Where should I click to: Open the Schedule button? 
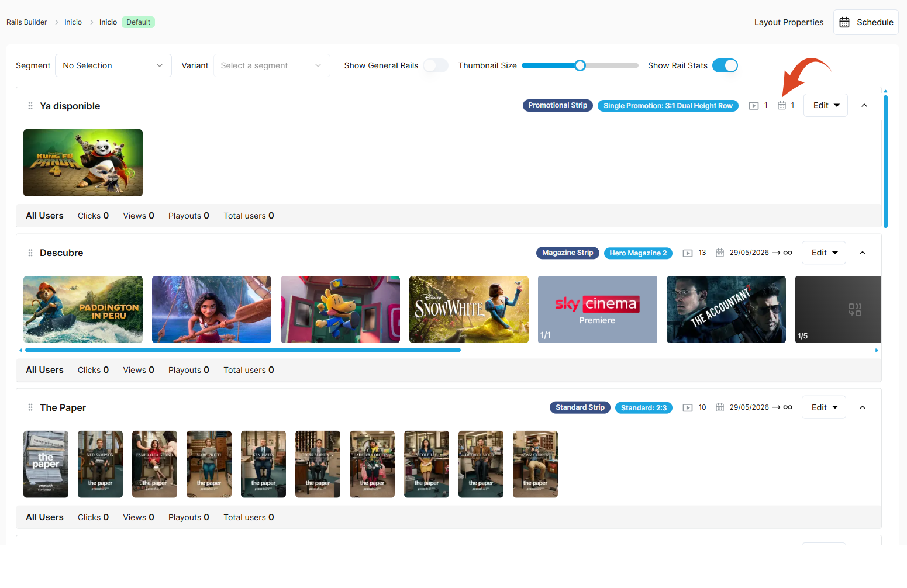(866, 22)
